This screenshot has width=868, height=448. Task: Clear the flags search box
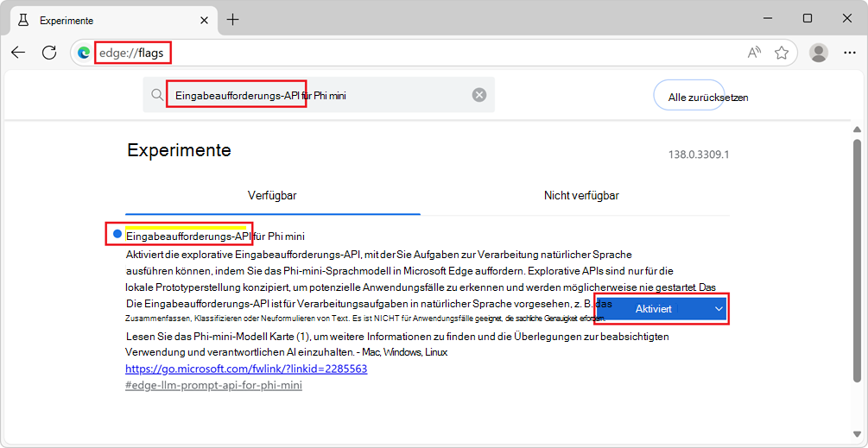click(478, 95)
